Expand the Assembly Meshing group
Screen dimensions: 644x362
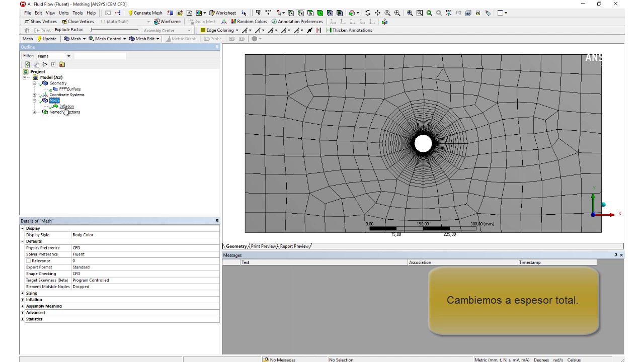[x=22, y=306]
